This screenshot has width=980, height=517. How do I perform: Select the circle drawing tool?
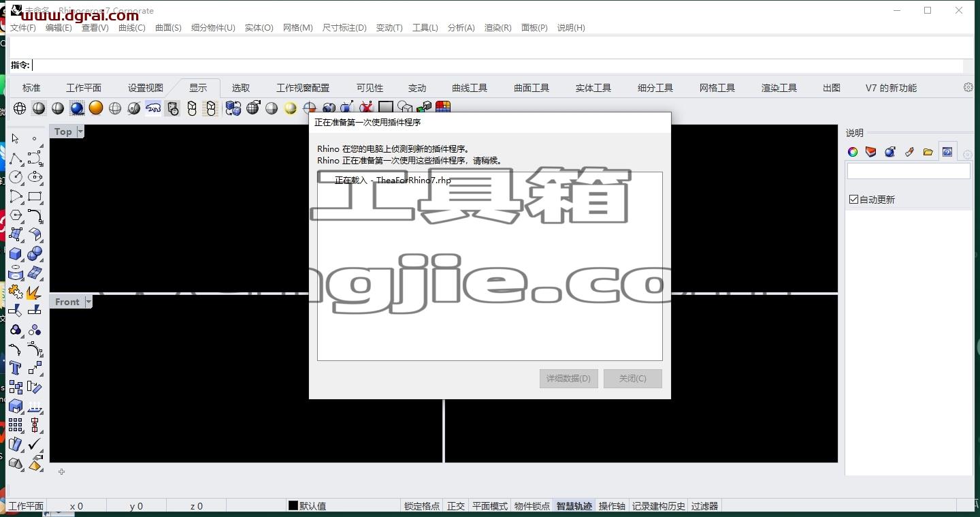click(x=16, y=177)
